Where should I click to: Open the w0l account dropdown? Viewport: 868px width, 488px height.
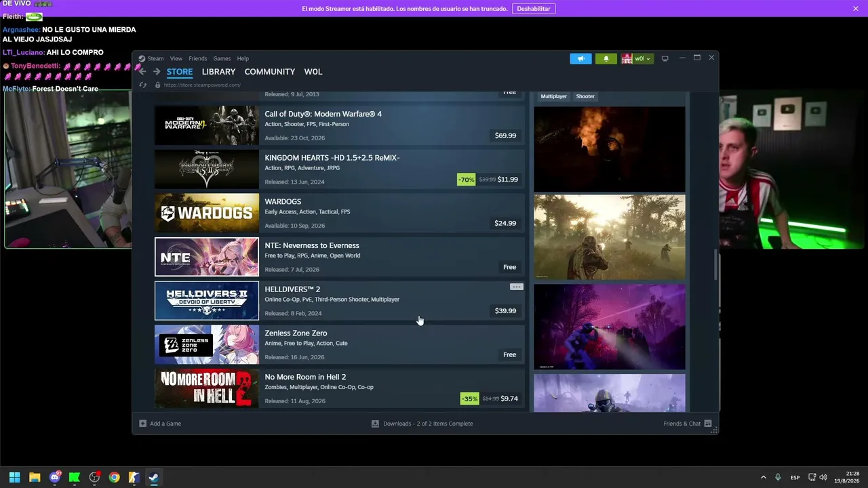(637, 58)
